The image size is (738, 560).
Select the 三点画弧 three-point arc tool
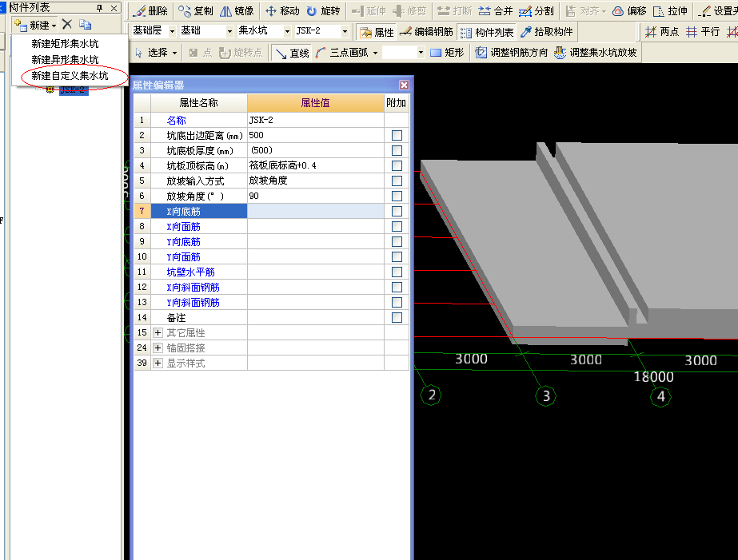(x=342, y=53)
